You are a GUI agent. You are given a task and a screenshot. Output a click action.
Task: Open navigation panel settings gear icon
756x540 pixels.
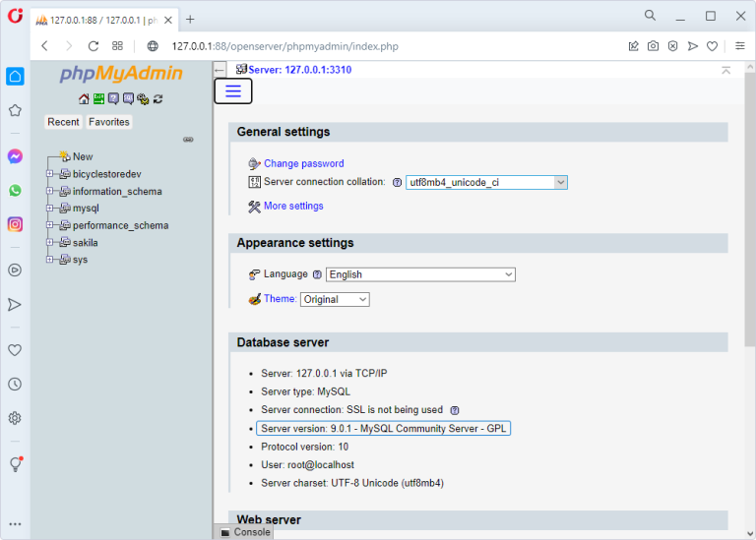coord(143,98)
